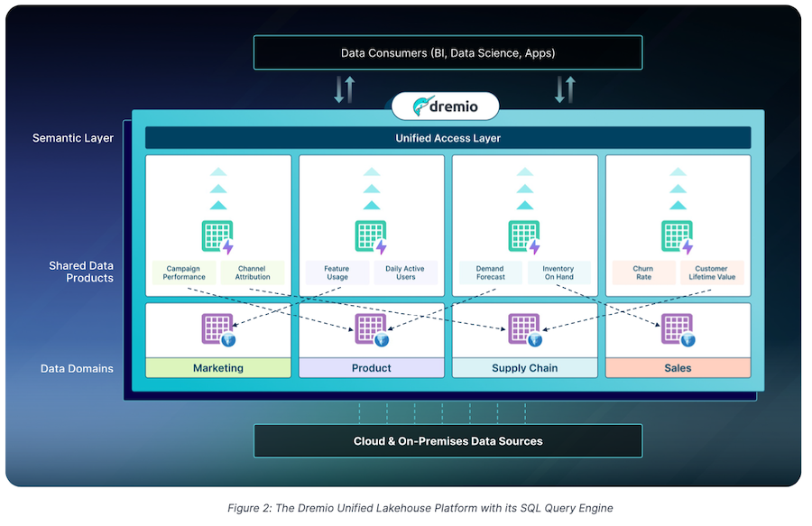The image size is (812, 526).
Task: Click the left up-down arrows below Data Consumers
Action: [345, 89]
